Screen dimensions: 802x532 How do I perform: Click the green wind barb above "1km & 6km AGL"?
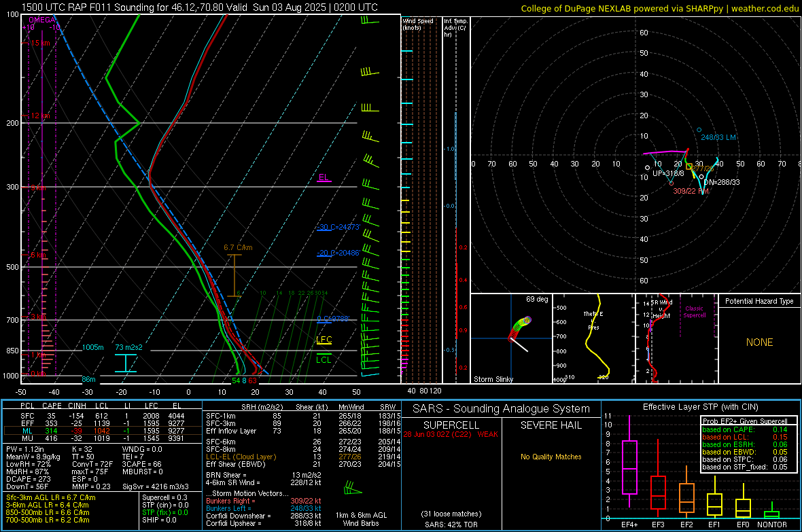[353, 489]
